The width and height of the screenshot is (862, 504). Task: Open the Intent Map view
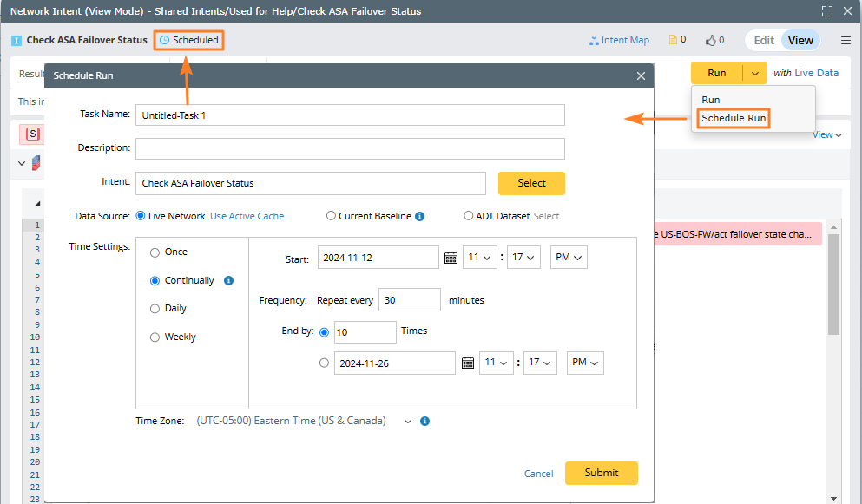pyautogui.click(x=619, y=40)
